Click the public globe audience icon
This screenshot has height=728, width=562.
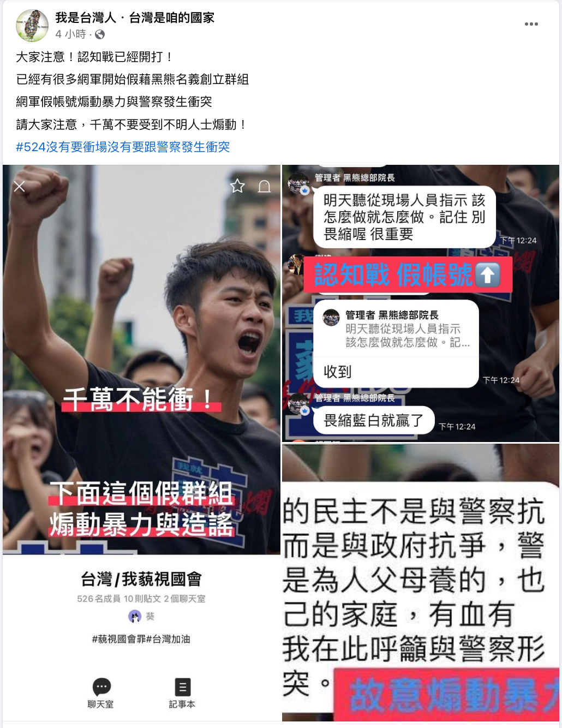click(100, 34)
